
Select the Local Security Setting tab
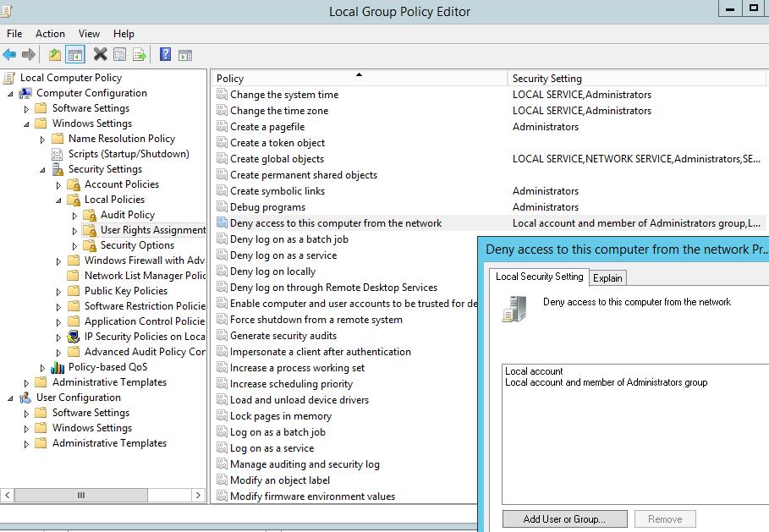tap(540, 277)
